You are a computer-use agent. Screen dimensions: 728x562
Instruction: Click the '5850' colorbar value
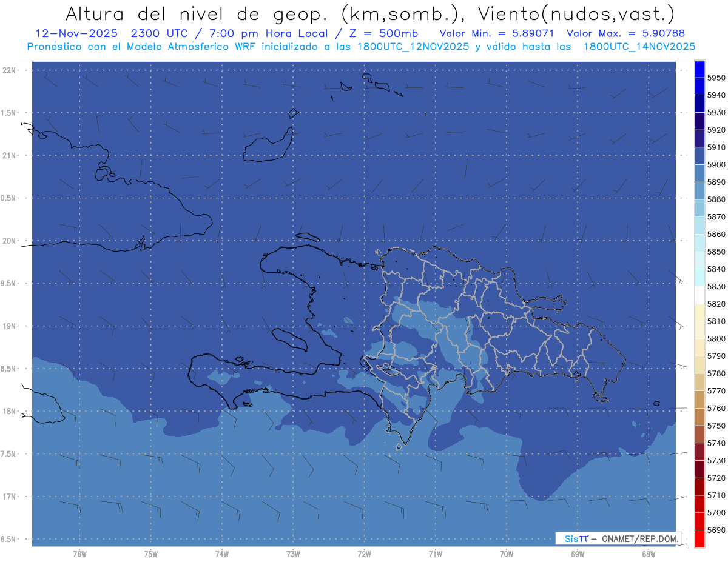pyautogui.click(x=716, y=251)
